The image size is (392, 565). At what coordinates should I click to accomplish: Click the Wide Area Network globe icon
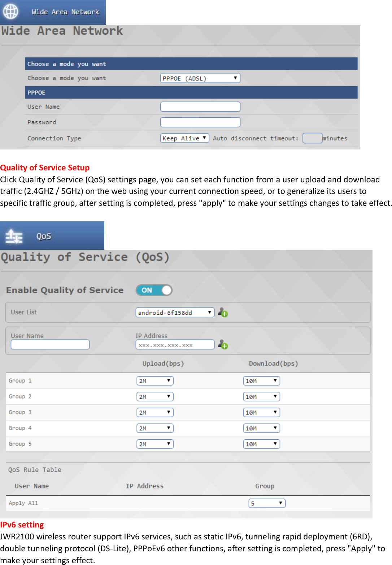click(10, 11)
